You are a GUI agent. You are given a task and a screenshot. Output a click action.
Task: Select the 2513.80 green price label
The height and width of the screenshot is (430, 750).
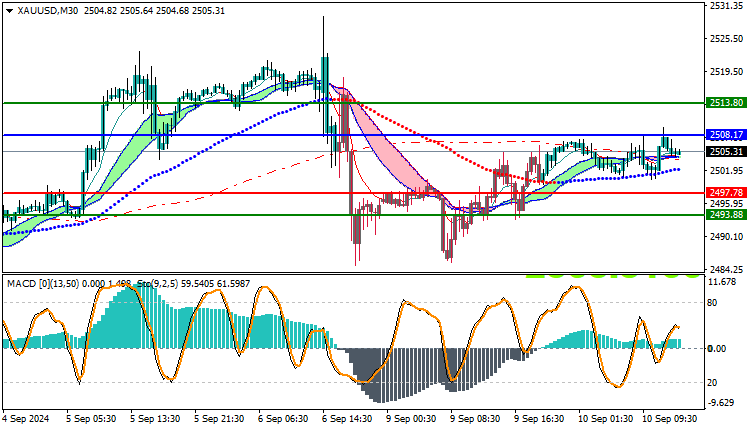(x=726, y=103)
